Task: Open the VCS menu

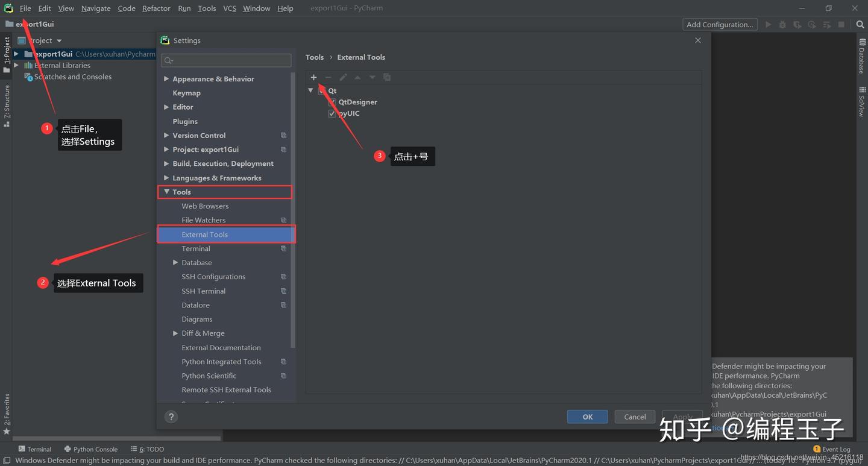Action: coord(229,8)
